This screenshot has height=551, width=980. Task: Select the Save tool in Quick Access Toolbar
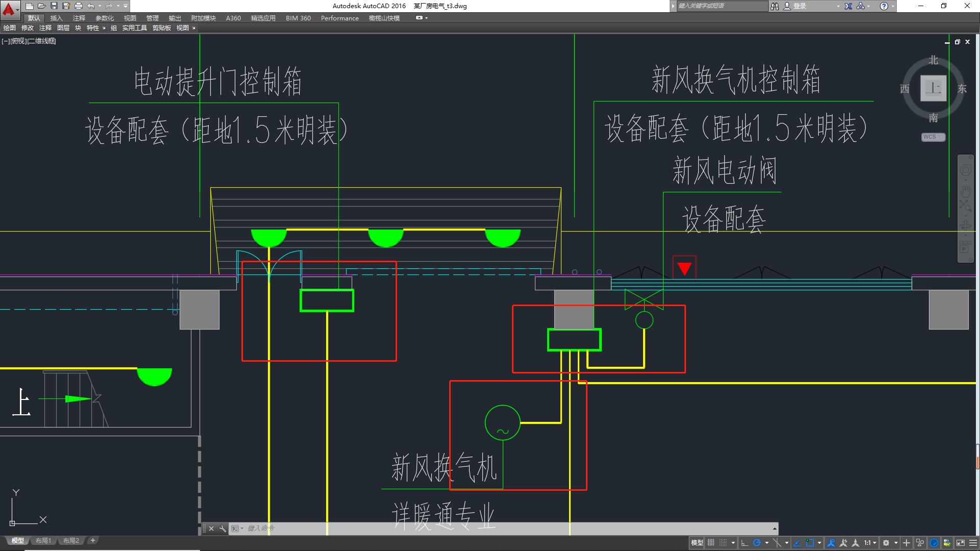pyautogui.click(x=54, y=6)
